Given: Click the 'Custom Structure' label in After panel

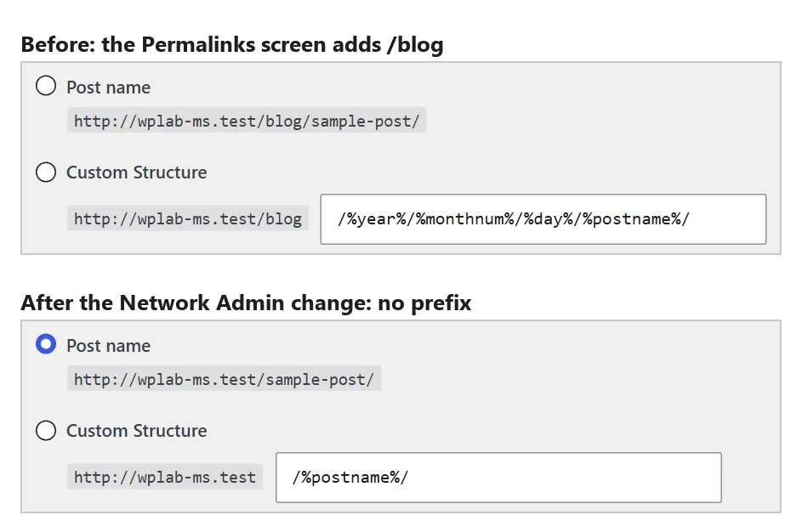Looking at the screenshot, I should pyautogui.click(x=137, y=430).
